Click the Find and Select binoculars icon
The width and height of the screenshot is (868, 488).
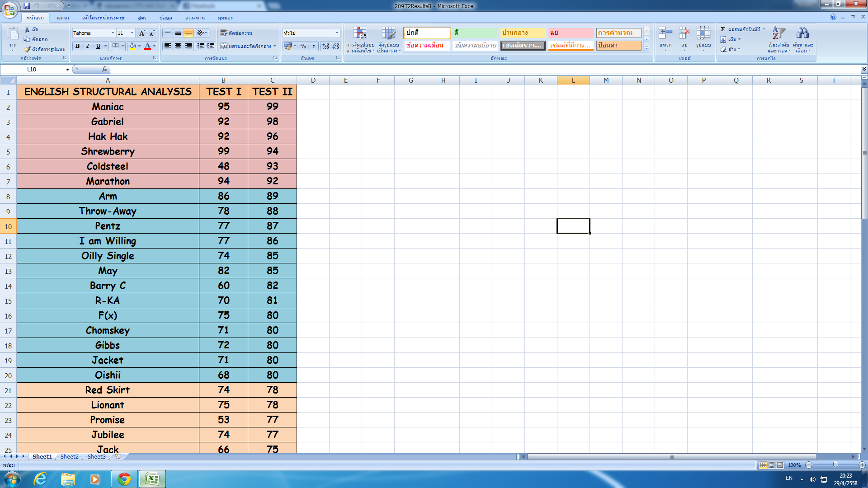803,33
